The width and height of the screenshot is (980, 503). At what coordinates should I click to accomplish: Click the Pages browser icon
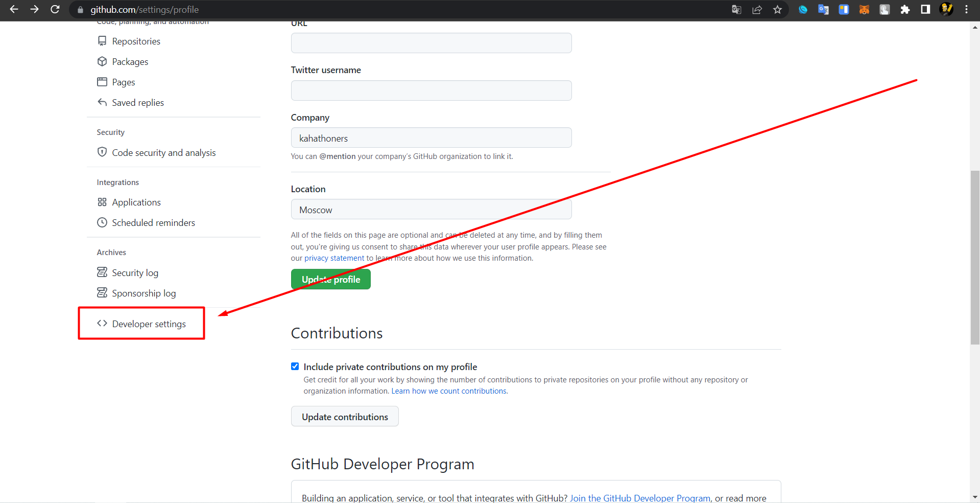[102, 82]
